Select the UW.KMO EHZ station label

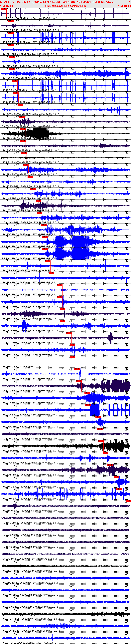pyautogui.click(x=30, y=330)
